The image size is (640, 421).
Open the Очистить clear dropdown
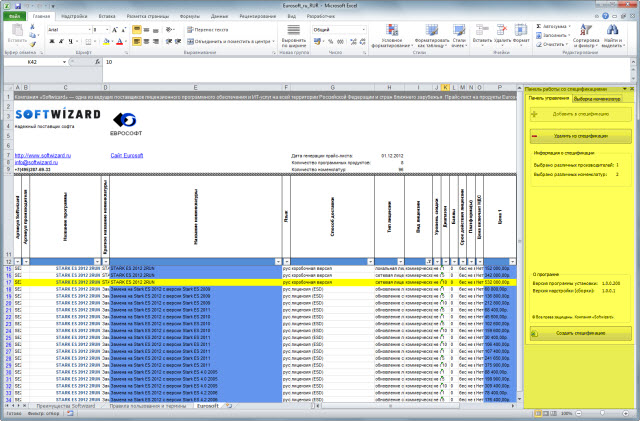point(551,44)
